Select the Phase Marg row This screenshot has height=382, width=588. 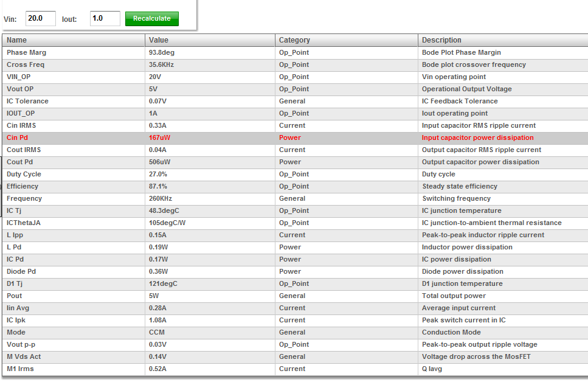coord(295,52)
